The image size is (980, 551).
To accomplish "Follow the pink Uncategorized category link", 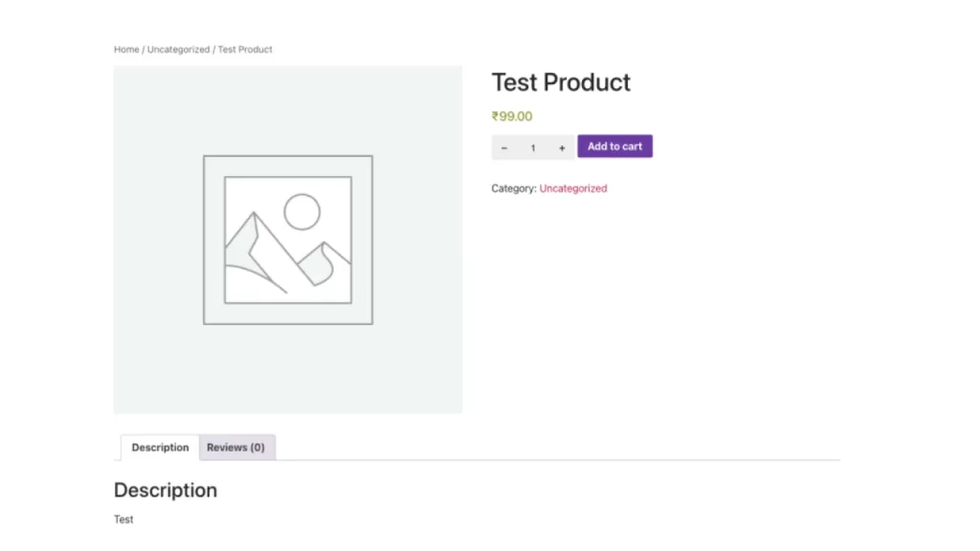I will point(572,188).
